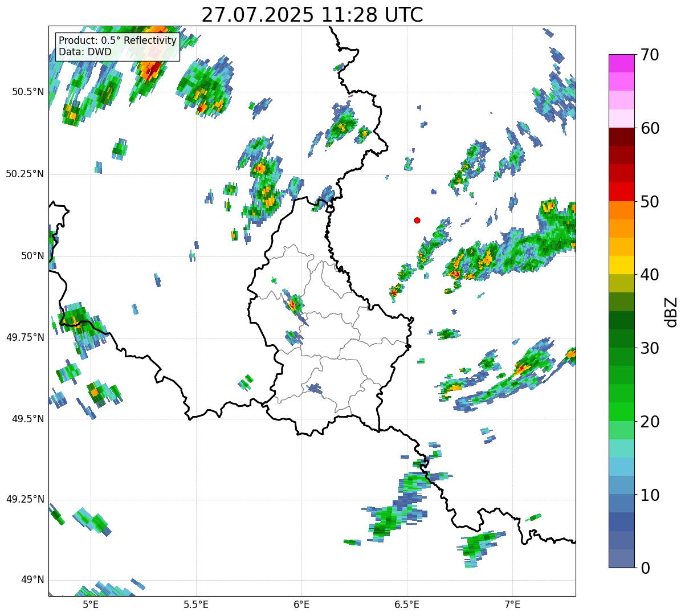Click the "49.75°N" latitude label

[x=25, y=337]
